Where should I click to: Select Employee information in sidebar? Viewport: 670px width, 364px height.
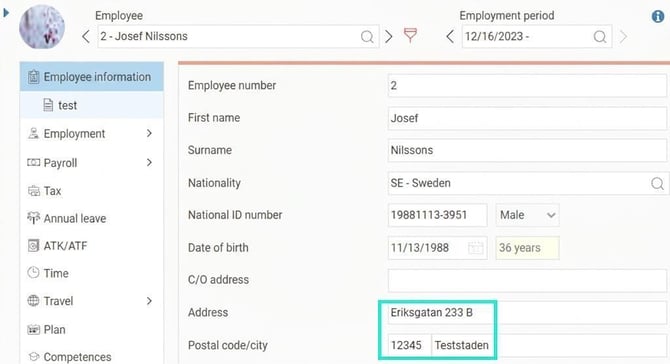[91, 77]
